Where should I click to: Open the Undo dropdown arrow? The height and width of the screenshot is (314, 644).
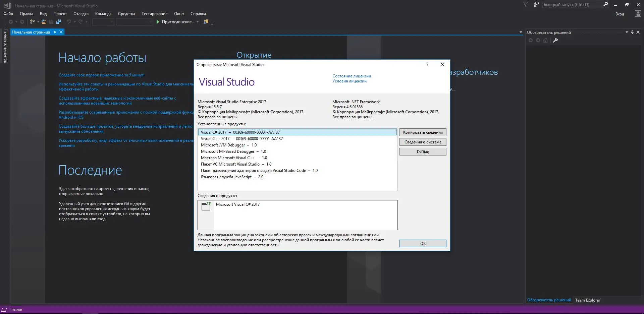click(74, 21)
